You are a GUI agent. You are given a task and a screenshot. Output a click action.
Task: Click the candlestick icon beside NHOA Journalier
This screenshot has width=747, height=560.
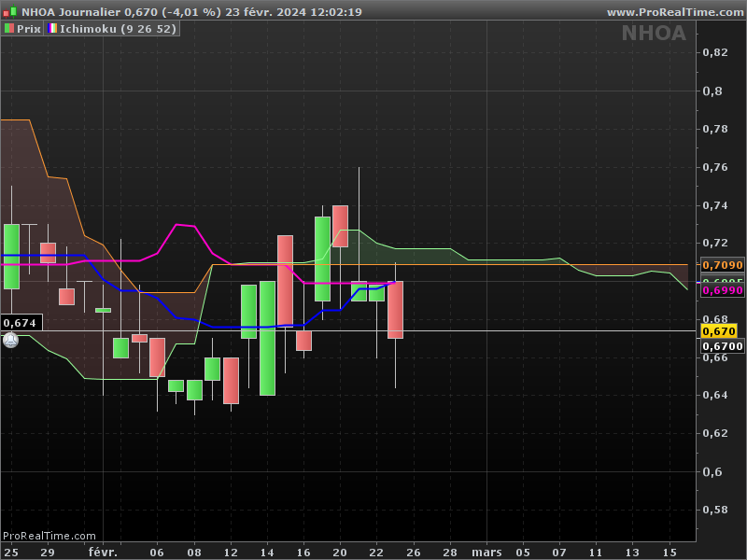10,11
